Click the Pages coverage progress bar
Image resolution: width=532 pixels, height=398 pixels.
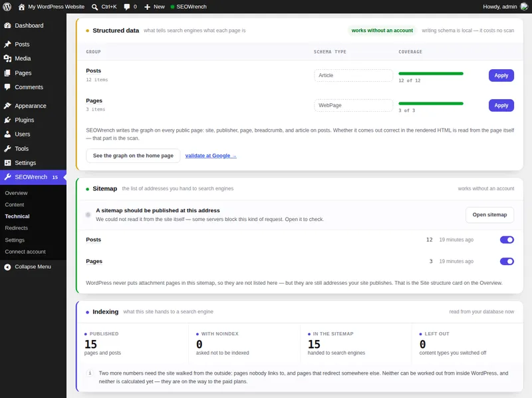pos(430,104)
